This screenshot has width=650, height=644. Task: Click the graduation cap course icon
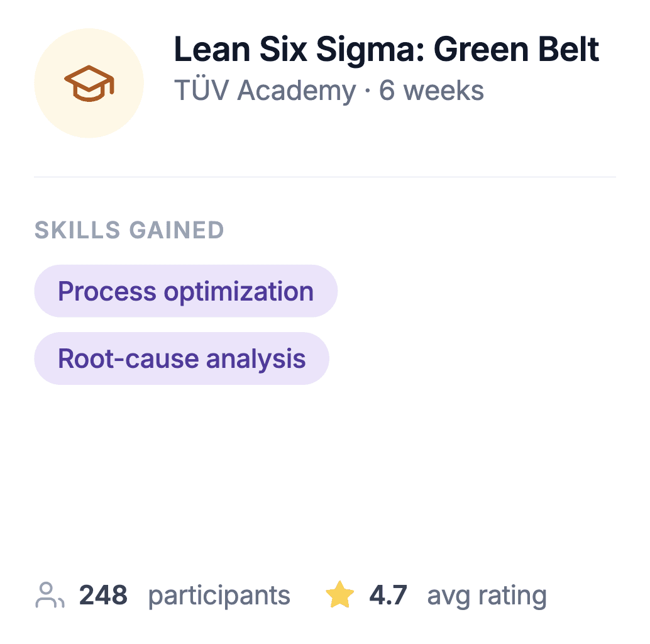89,84
